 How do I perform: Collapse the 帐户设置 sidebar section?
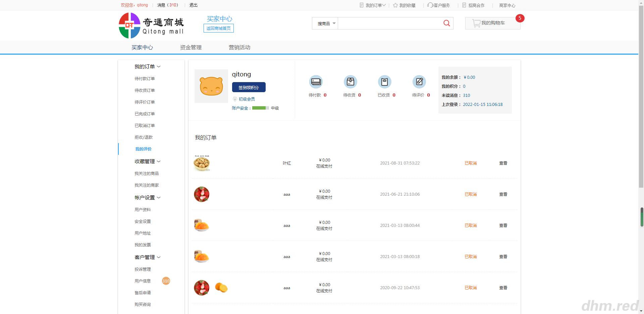(x=159, y=197)
